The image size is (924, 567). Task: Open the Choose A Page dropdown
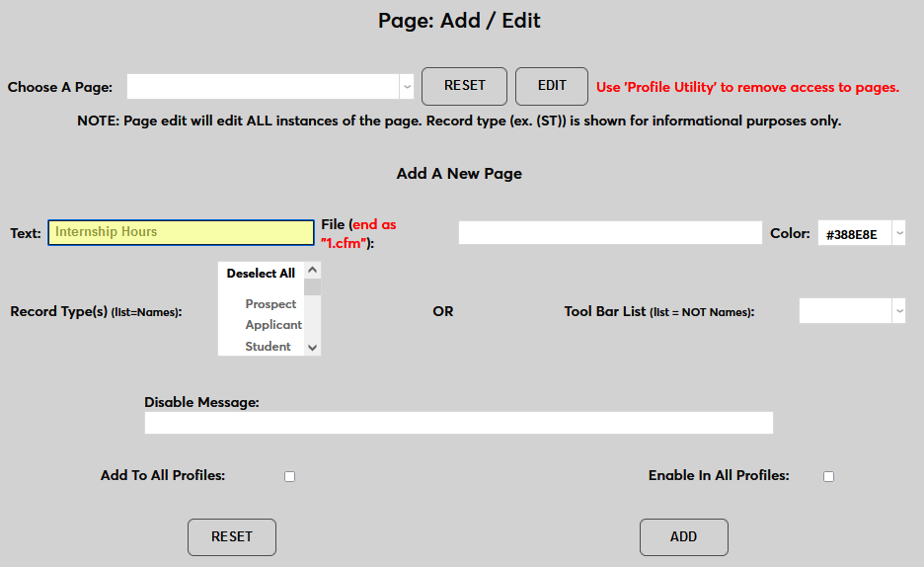(x=269, y=87)
